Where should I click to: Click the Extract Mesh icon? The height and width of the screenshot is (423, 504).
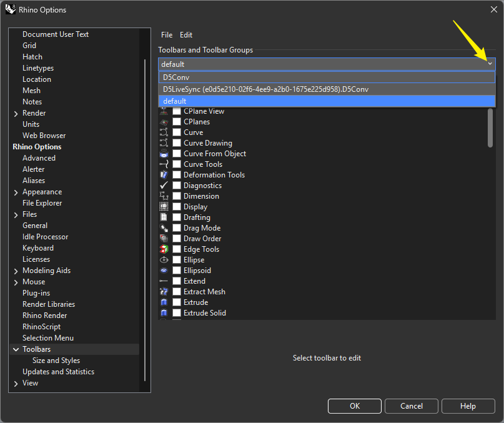coord(164,292)
